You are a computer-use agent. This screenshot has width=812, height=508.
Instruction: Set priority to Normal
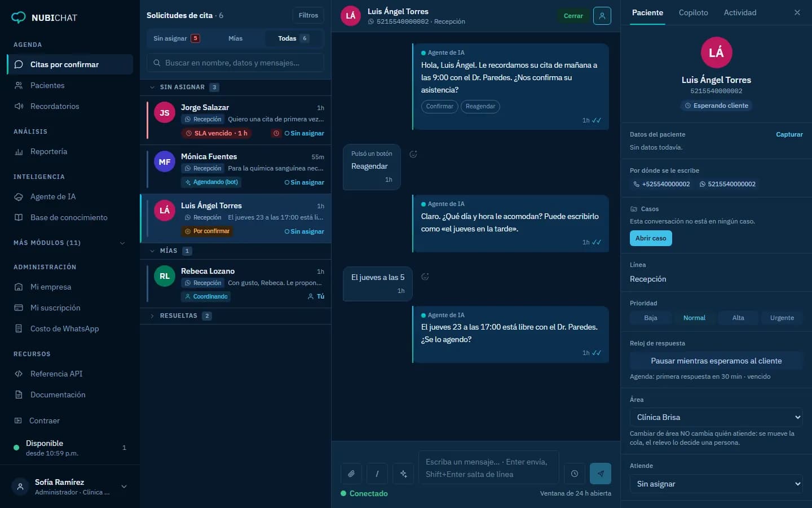(x=694, y=318)
